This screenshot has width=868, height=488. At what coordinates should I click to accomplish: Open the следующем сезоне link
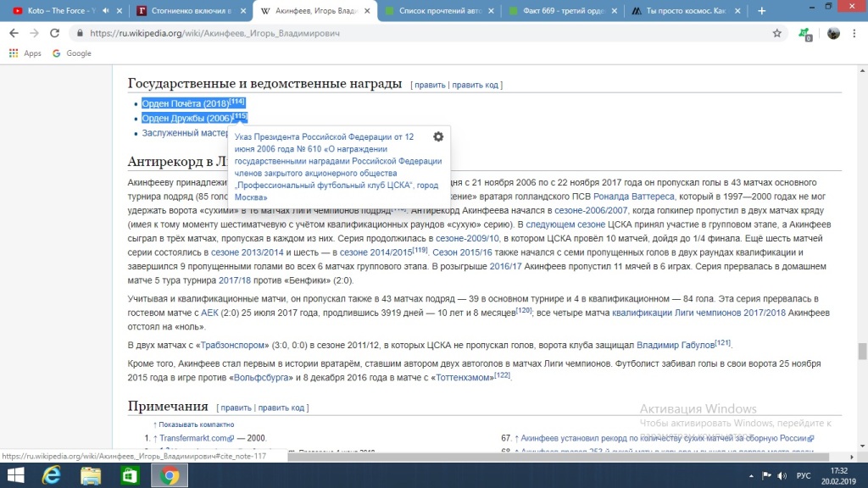pos(565,224)
